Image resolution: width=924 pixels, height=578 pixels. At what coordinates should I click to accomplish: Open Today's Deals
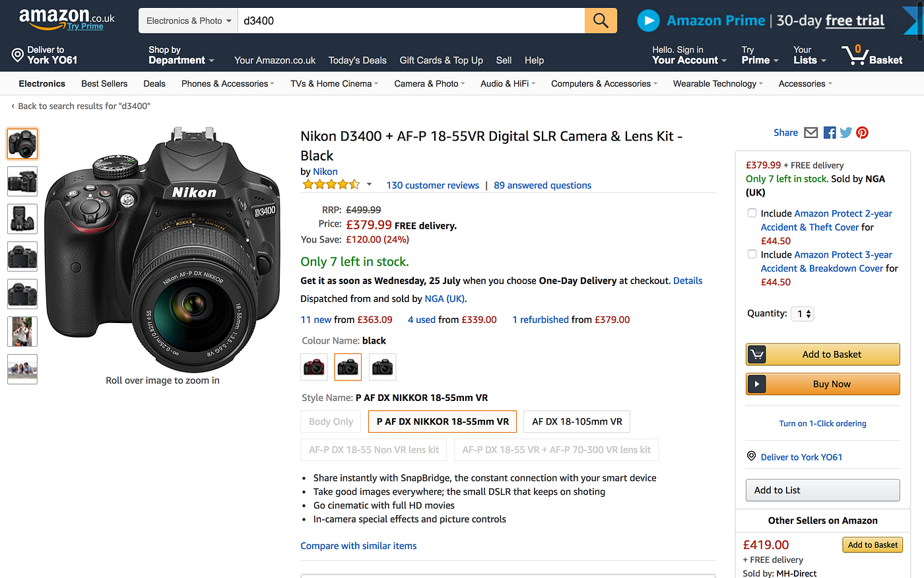[x=358, y=60]
